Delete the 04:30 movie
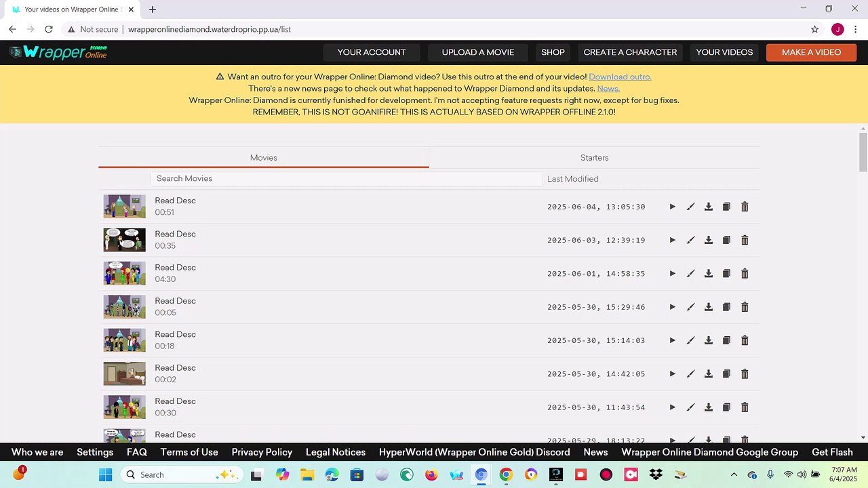868x488 pixels. pyautogui.click(x=745, y=274)
